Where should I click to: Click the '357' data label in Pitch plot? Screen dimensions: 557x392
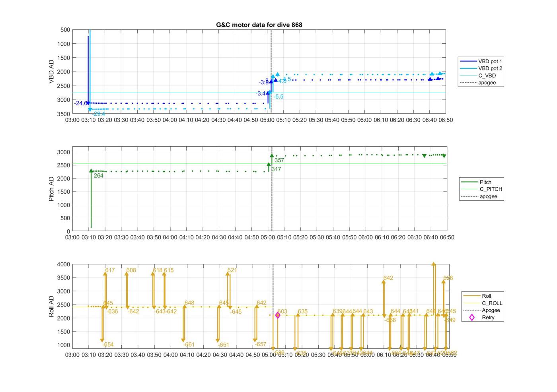(279, 161)
